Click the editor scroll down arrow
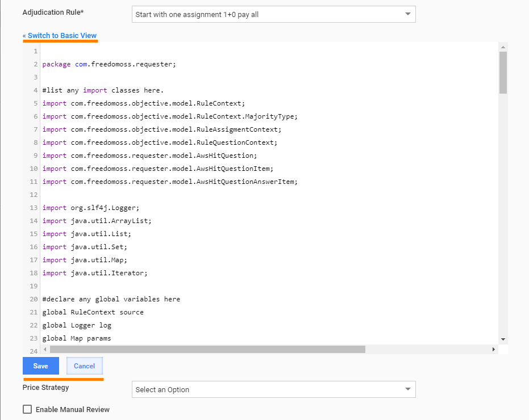529x420 pixels. point(503,339)
